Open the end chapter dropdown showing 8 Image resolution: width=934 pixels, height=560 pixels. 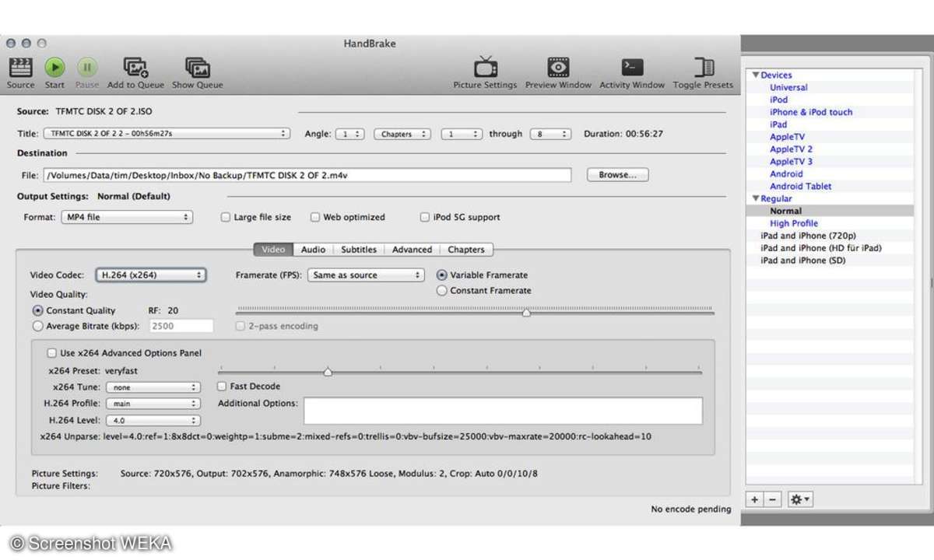(550, 134)
